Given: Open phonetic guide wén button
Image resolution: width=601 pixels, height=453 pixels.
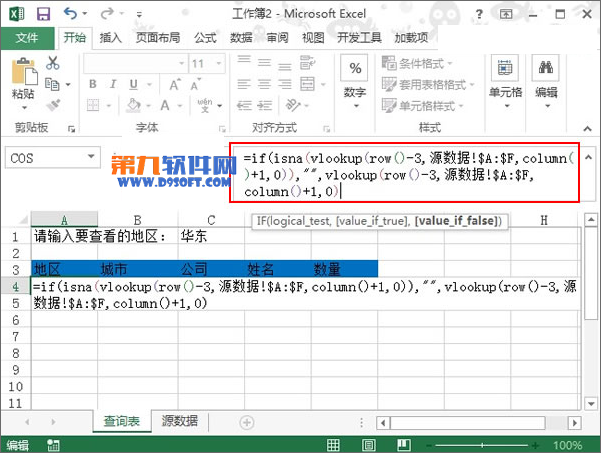Looking at the screenshot, I should point(205,105).
